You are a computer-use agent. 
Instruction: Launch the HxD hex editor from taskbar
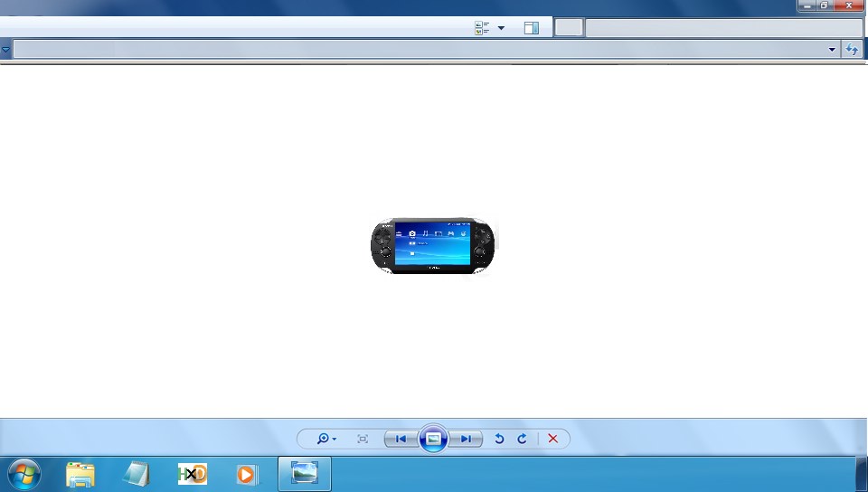coord(193,474)
